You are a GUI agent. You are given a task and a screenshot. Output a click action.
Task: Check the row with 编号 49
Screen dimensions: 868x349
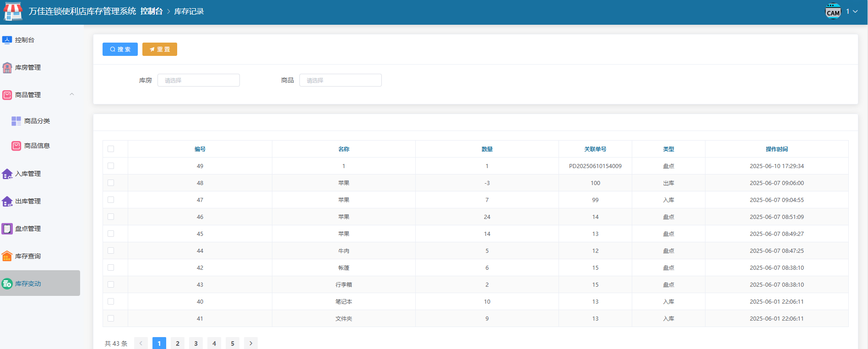[x=111, y=166]
